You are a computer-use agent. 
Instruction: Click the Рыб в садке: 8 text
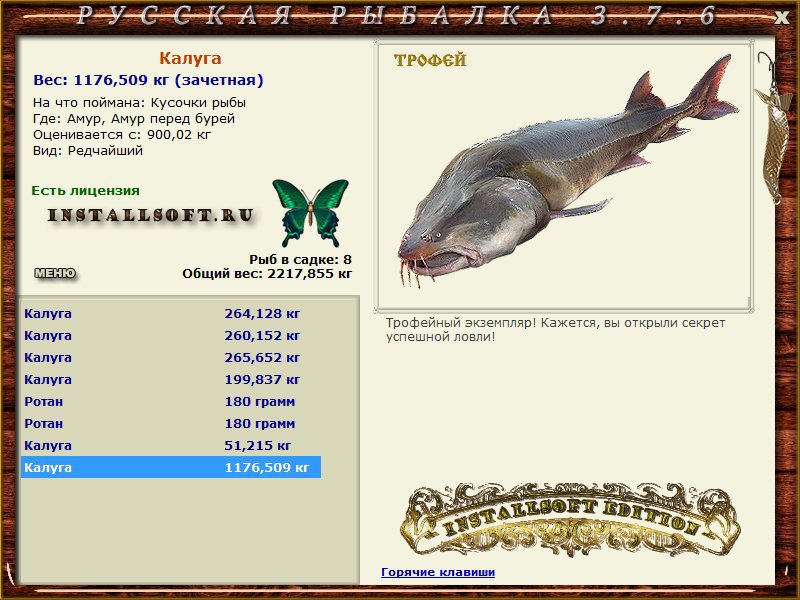301,259
